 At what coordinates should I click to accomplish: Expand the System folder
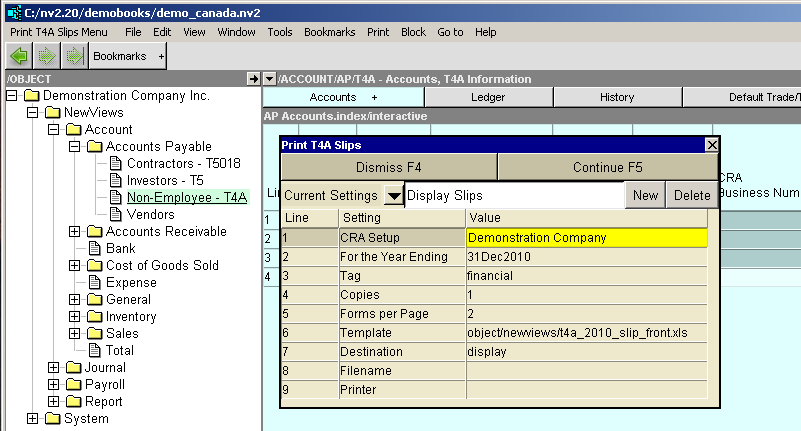tap(32, 418)
